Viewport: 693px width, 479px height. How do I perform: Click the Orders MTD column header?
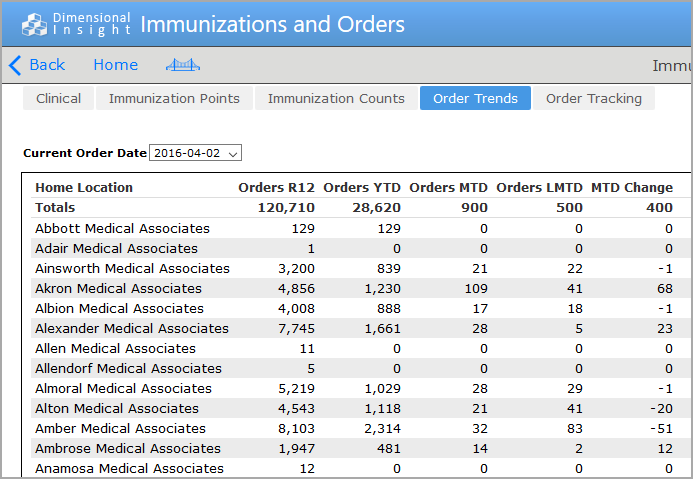[448, 187]
